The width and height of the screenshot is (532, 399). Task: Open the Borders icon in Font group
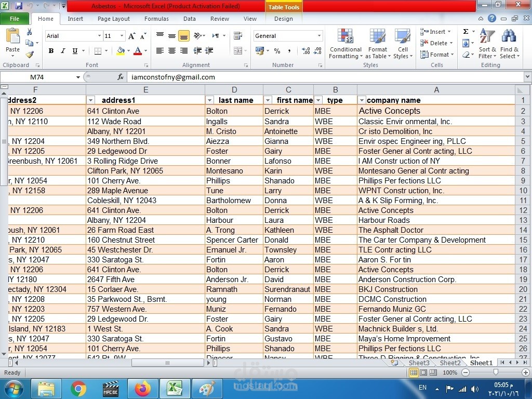[x=98, y=51]
